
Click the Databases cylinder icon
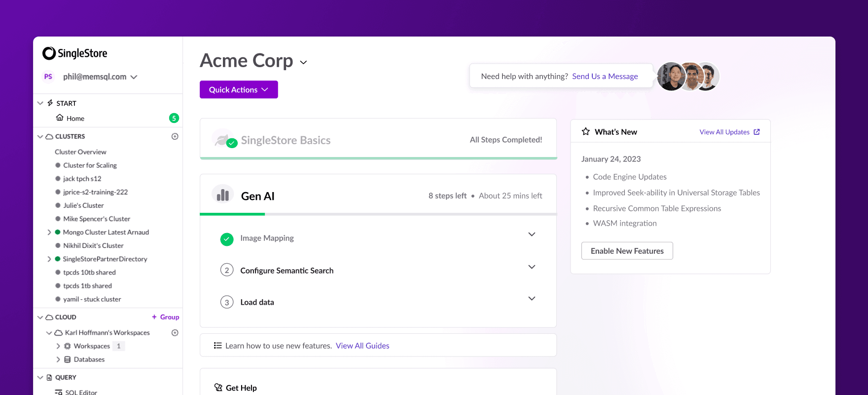68,359
